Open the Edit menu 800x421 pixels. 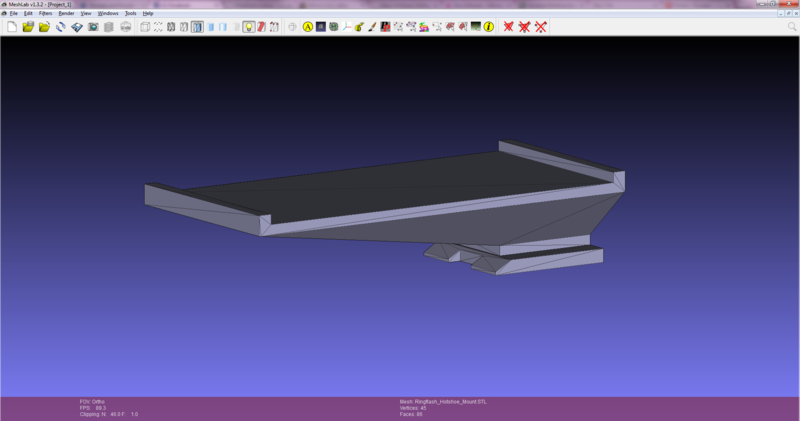click(x=29, y=13)
